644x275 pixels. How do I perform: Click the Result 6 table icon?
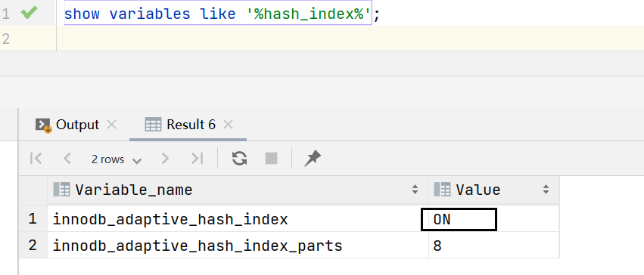(153, 125)
